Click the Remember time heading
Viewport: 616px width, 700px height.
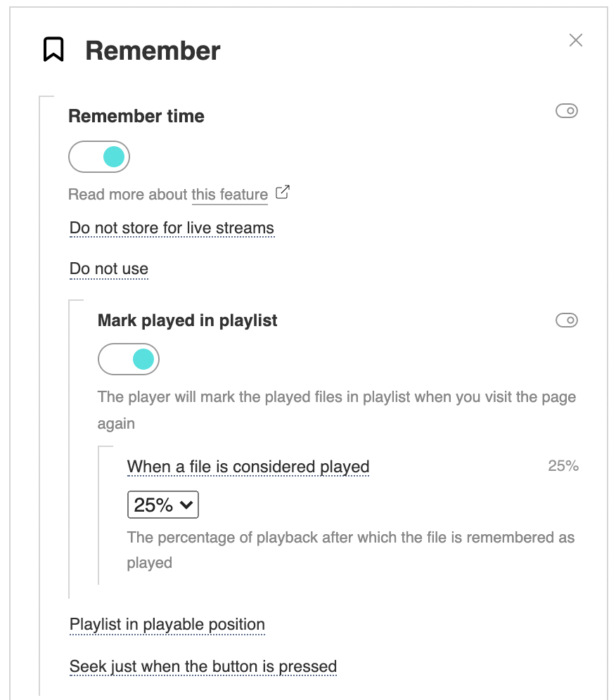point(136,116)
